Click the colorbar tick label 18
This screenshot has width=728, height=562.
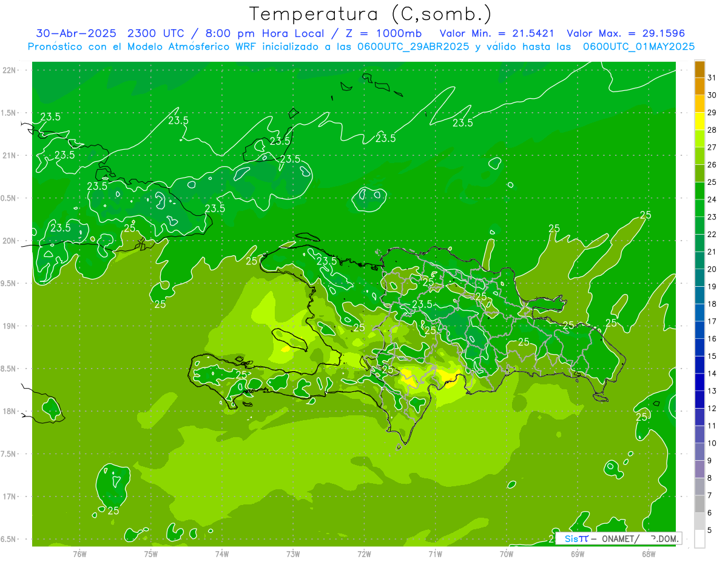point(712,304)
